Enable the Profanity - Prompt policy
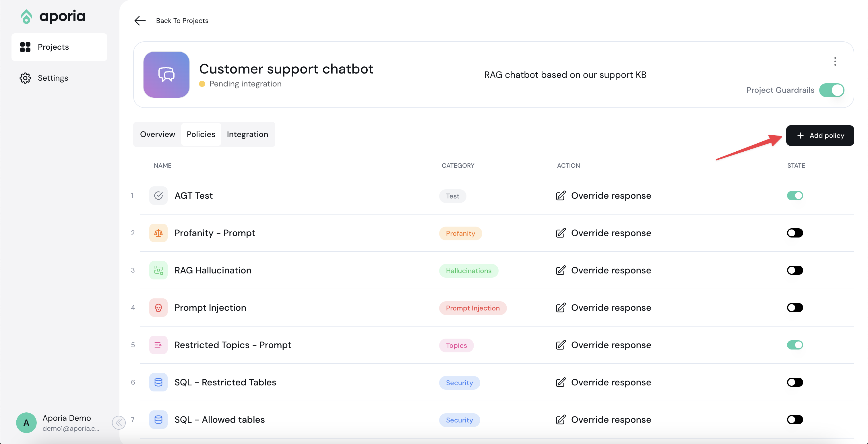The width and height of the screenshot is (868, 444). 795,233
